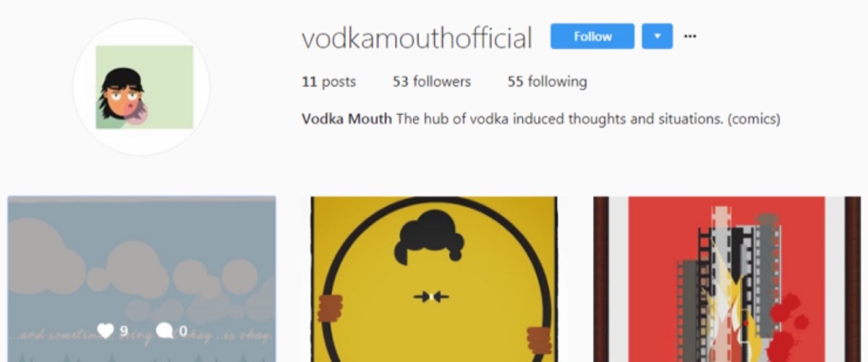Image resolution: width=868 pixels, height=362 pixels.
Task: Show the 11 posts count
Action: (328, 82)
